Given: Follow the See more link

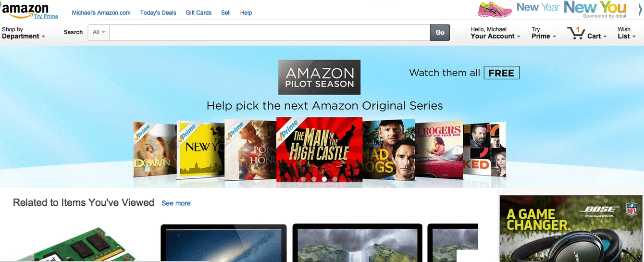Looking at the screenshot, I should pos(176,203).
